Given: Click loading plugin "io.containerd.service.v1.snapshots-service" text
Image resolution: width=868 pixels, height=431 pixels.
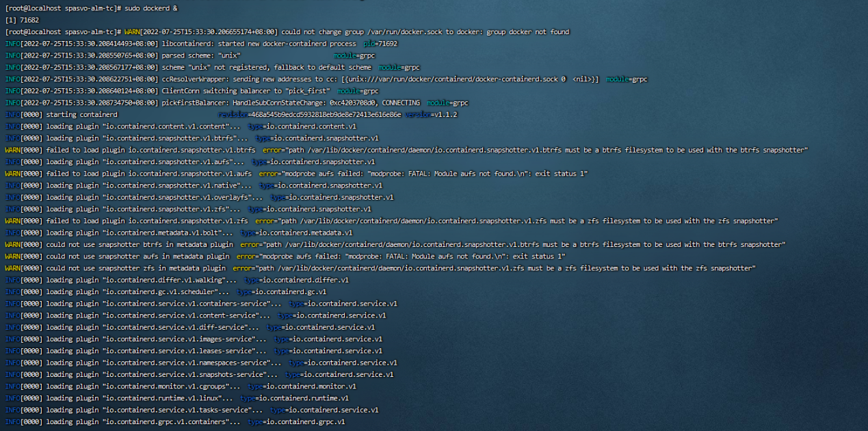Looking at the screenshot, I should click(161, 374).
